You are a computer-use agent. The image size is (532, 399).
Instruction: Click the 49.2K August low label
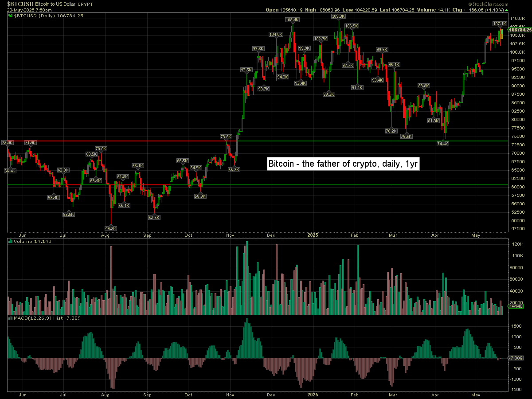click(x=110, y=228)
